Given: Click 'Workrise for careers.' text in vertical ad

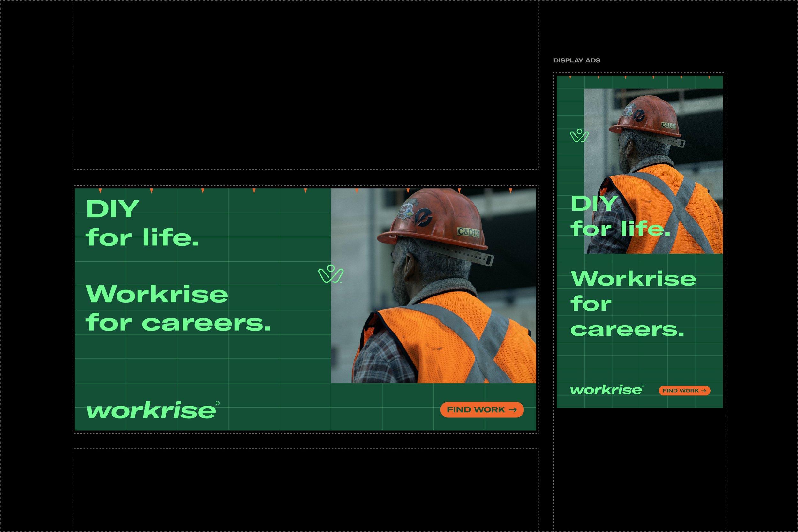Looking at the screenshot, I should (633, 304).
